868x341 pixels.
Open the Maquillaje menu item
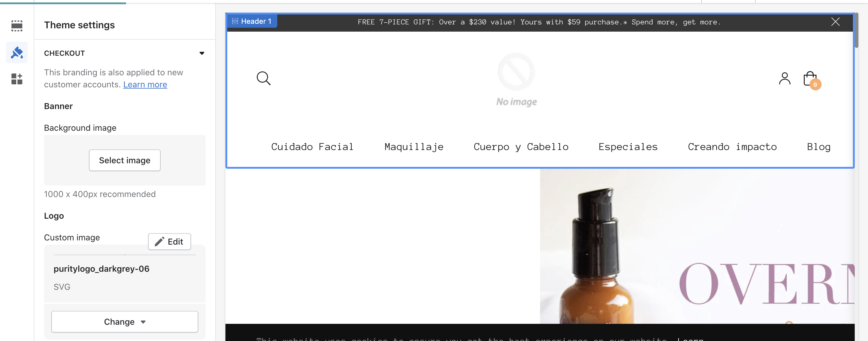click(x=414, y=147)
